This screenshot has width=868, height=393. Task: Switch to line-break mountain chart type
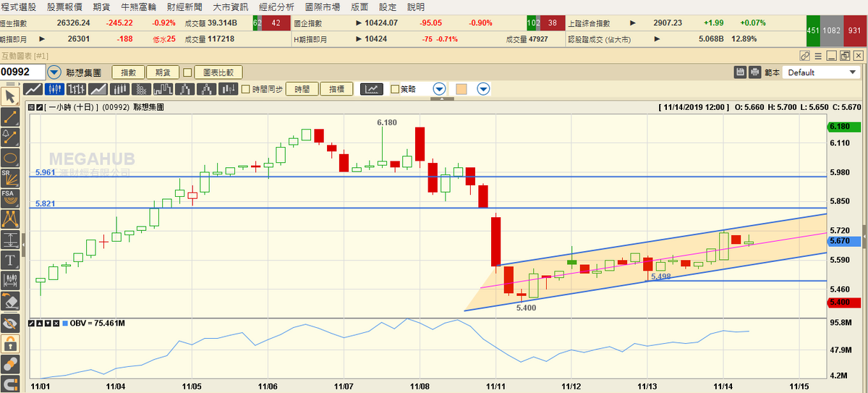pos(207,89)
